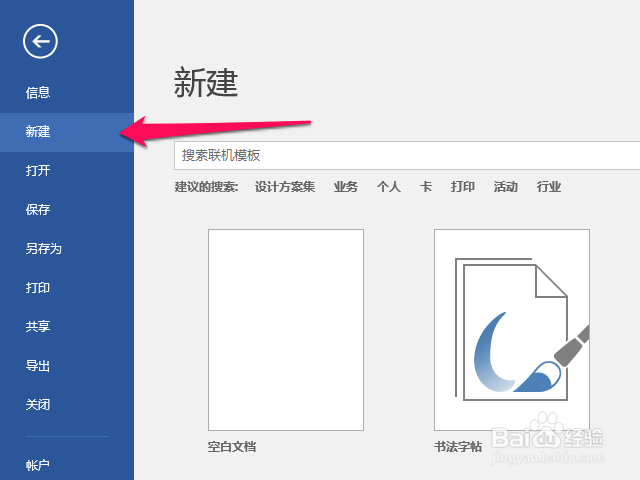Open the 共享 sidebar item
Screen dimensions: 640x480
click(38, 327)
